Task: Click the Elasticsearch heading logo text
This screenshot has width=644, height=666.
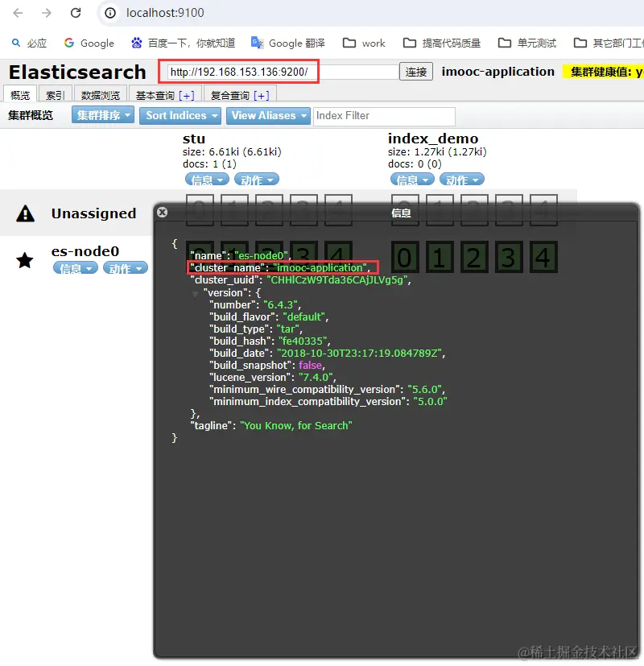Action: (77, 72)
